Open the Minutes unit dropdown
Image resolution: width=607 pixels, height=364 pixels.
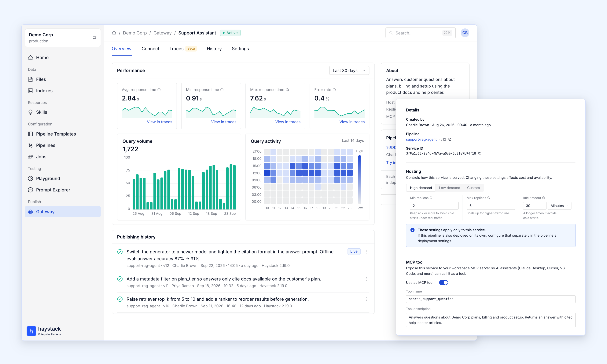click(x=559, y=206)
